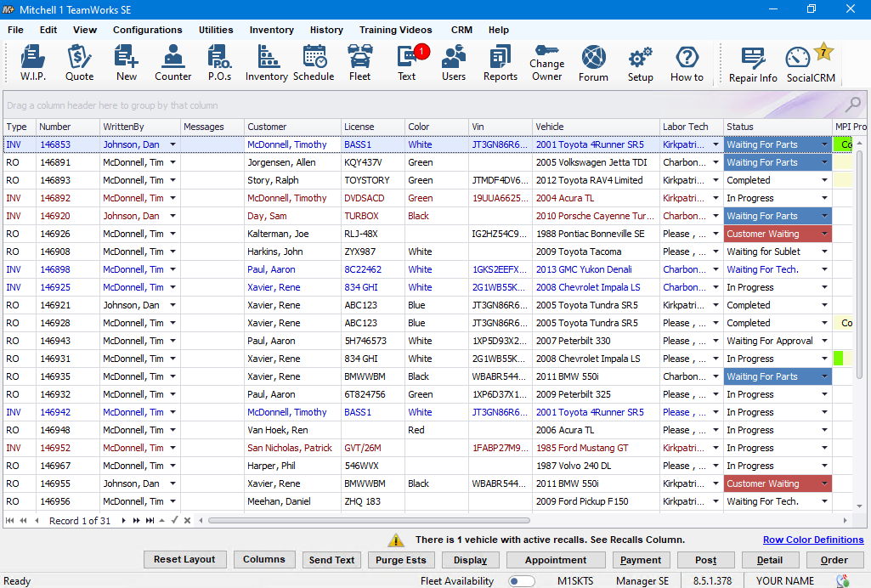
Task: Open Row Color Definitions link
Action: (812, 540)
